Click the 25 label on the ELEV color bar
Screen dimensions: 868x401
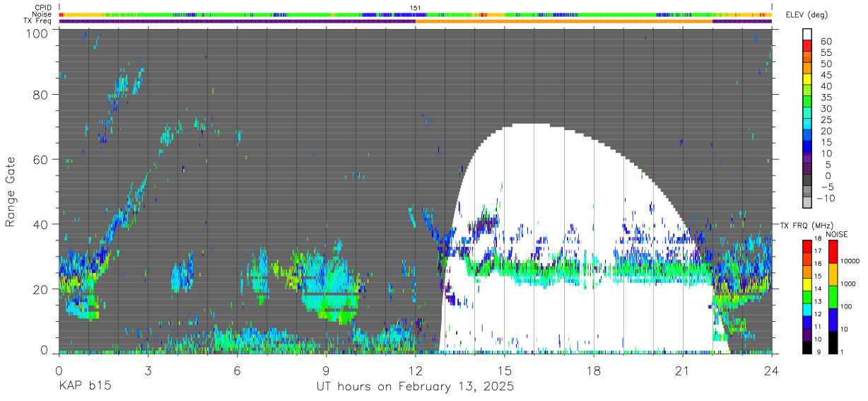click(x=826, y=120)
